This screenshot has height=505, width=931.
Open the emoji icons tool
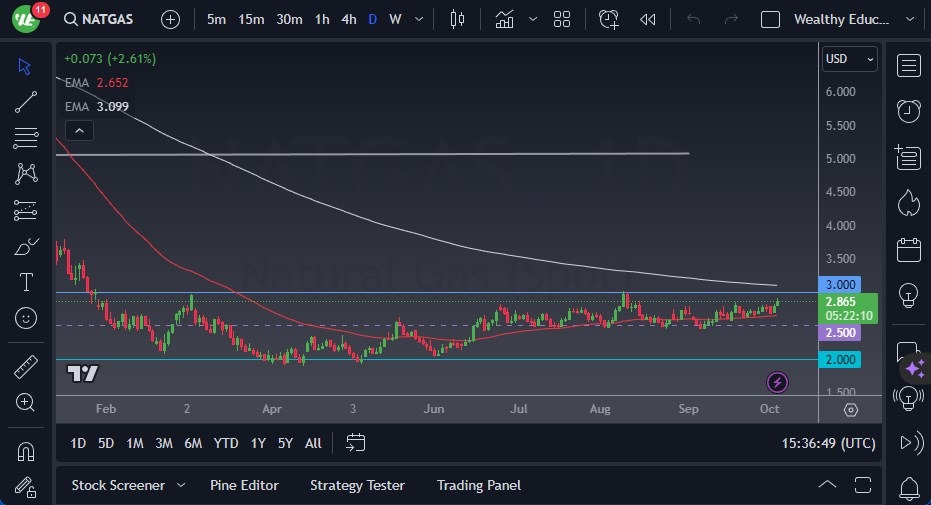pos(26,318)
